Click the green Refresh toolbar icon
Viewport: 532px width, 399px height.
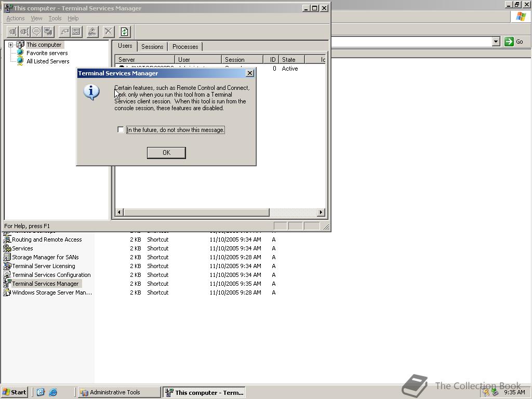[x=125, y=32]
